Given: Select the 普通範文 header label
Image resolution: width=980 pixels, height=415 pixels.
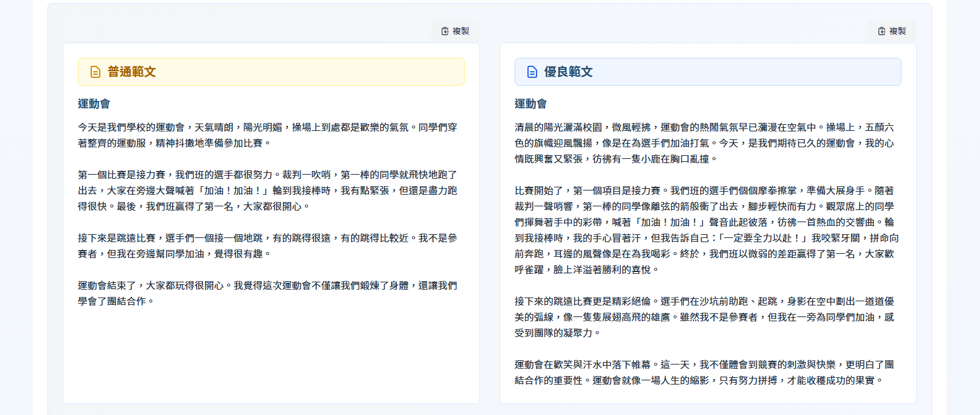Looking at the screenshot, I should (x=131, y=72).
